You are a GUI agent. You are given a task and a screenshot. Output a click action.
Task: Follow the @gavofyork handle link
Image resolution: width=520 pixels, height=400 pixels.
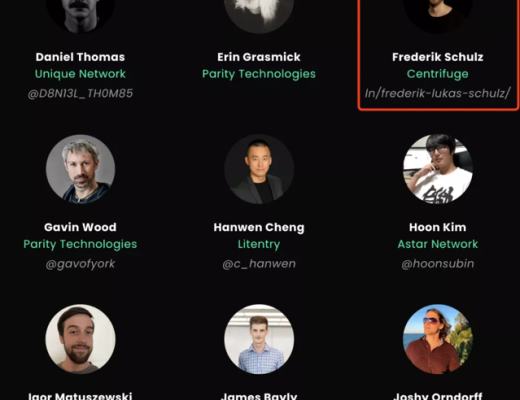[80, 264]
